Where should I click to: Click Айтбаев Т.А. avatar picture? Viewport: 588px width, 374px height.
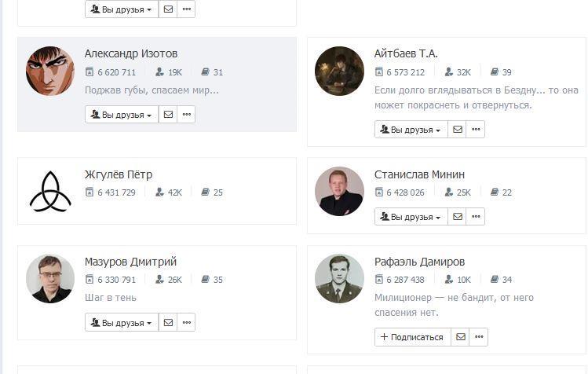(x=339, y=71)
